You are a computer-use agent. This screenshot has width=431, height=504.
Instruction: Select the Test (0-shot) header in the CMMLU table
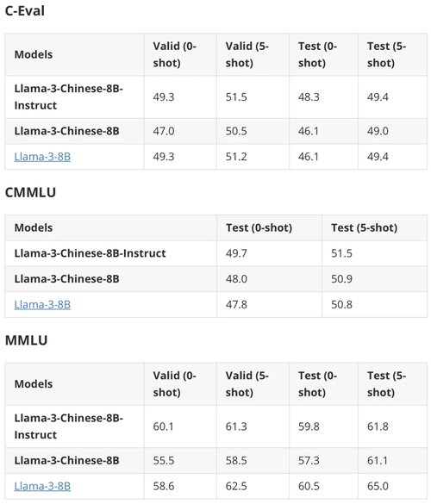[259, 227]
